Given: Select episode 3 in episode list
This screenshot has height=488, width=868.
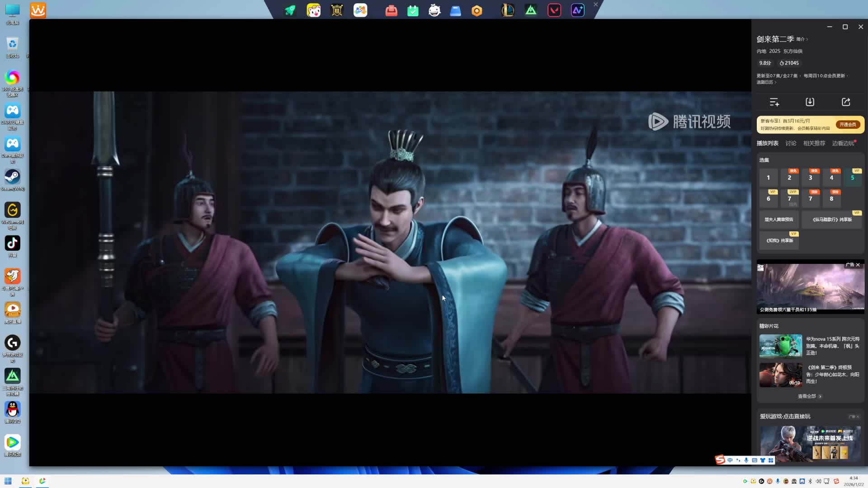Looking at the screenshot, I should point(810,178).
